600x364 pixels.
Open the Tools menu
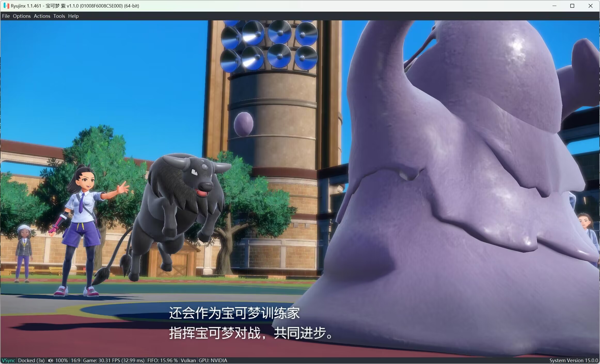59,16
